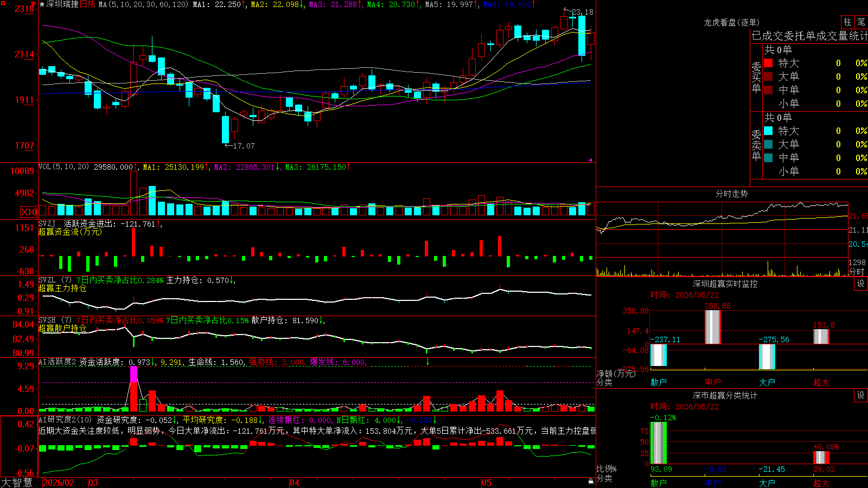Click the 超赢主力持仓 label
This screenshot has height=488, width=868.
(x=62, y=288)
